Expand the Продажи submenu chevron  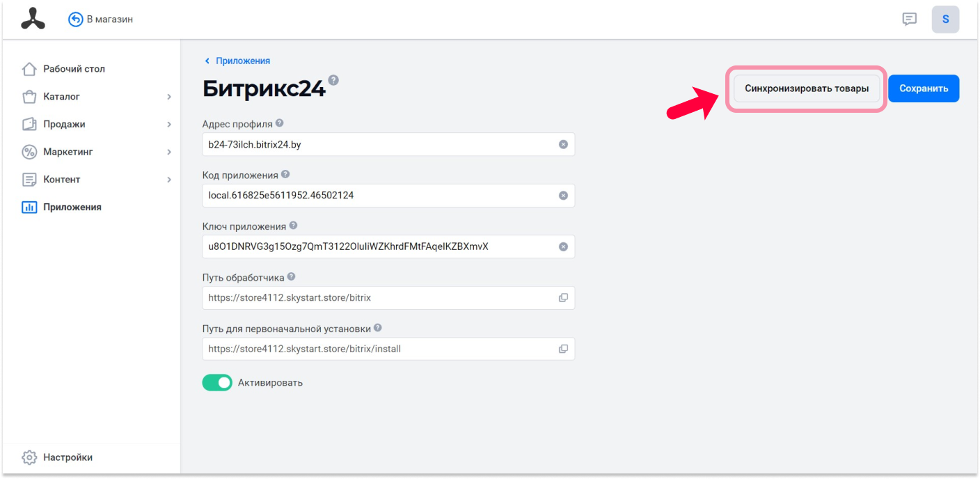[169, 124]
